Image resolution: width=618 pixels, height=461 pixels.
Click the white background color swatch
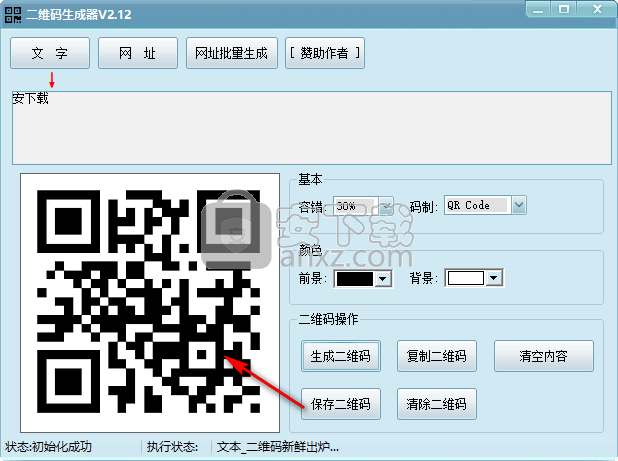[465, 278]
